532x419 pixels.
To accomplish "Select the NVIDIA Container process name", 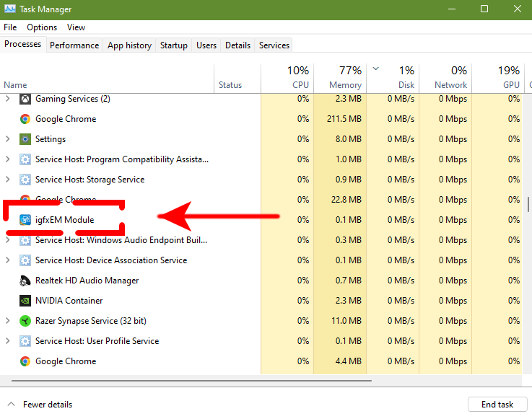I will [x=69, y=300].
